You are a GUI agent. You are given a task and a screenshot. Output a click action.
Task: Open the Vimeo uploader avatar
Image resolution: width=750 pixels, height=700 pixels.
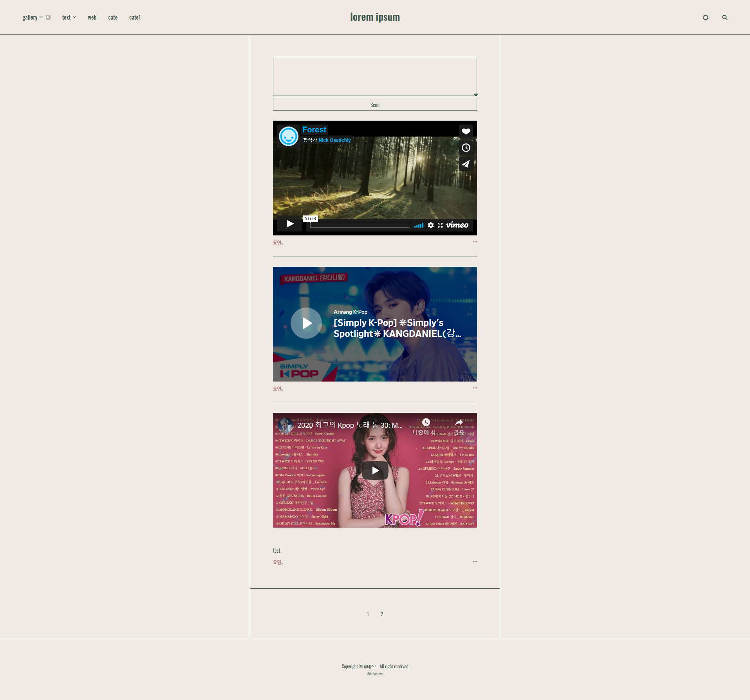289,136
